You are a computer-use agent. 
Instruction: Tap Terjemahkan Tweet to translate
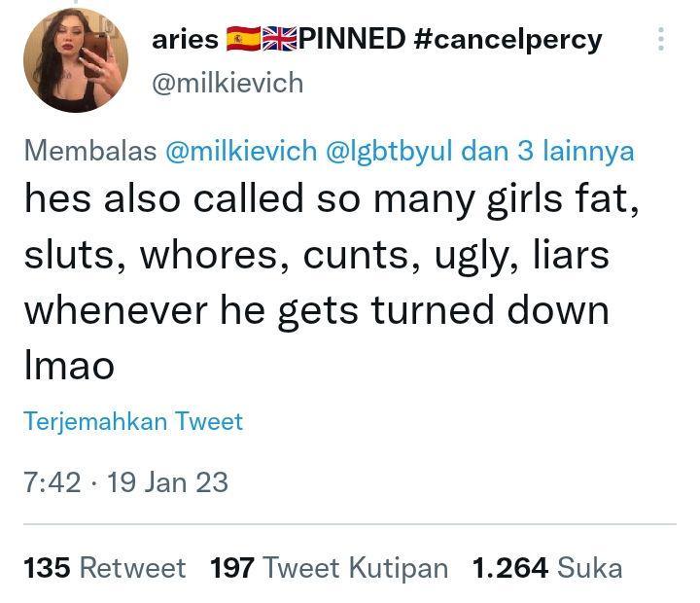click(x=133, y=421)
